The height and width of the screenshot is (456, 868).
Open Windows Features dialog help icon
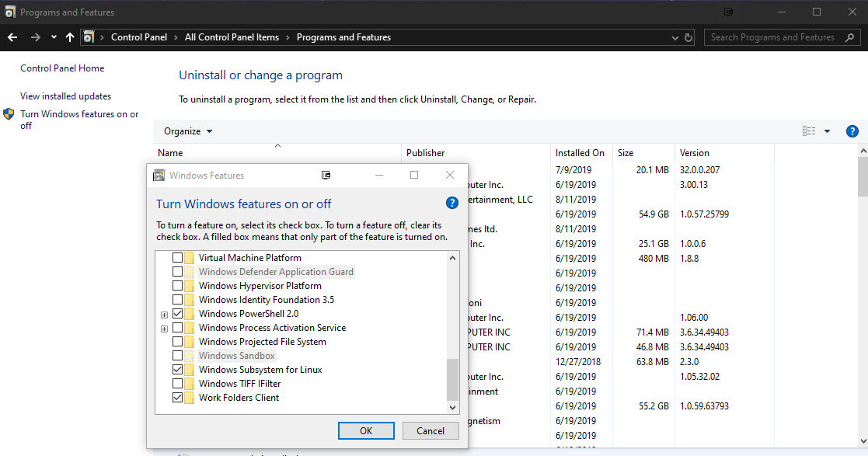click(451, 203)
